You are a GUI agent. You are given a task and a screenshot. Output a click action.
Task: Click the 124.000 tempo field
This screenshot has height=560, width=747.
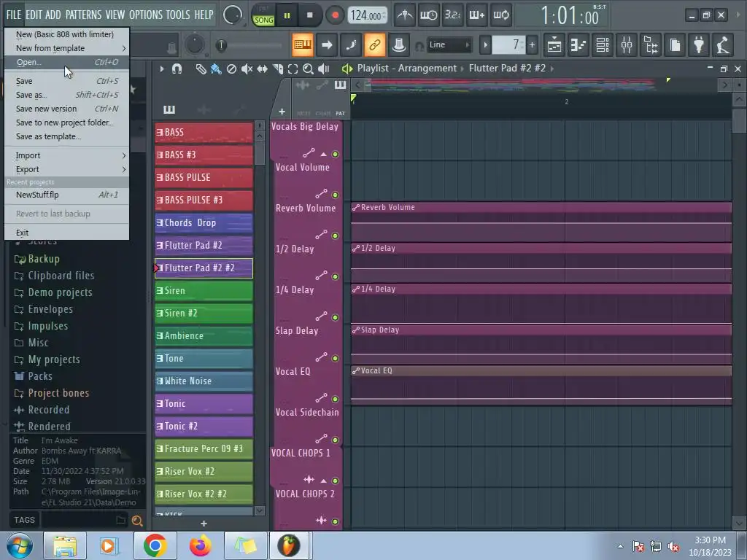(x=367, y=15)
